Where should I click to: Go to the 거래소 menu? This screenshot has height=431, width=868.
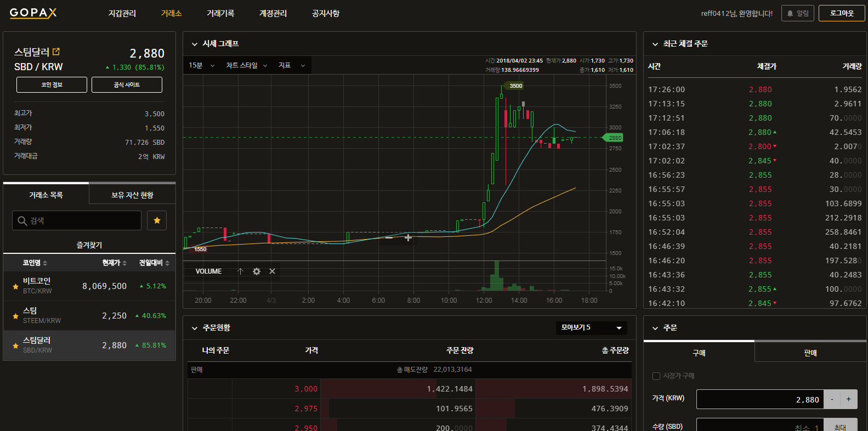tap(171, 13)
